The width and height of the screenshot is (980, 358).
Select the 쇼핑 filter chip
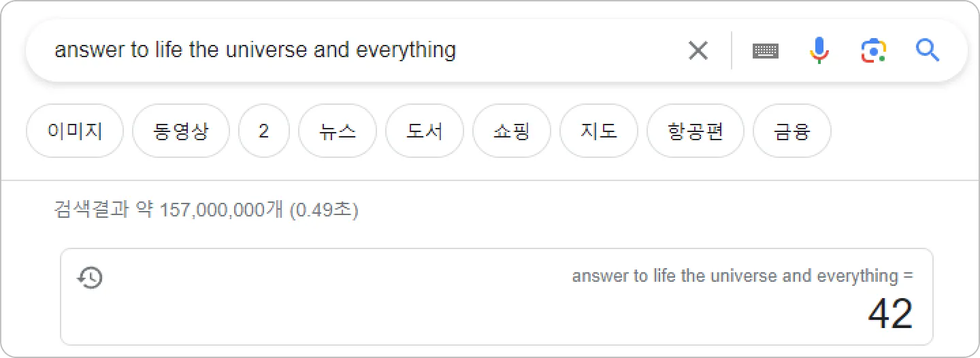coord(512,131)
